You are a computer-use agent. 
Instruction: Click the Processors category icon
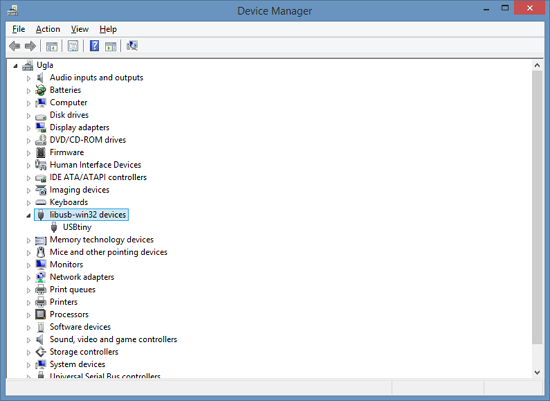(41, 314)
